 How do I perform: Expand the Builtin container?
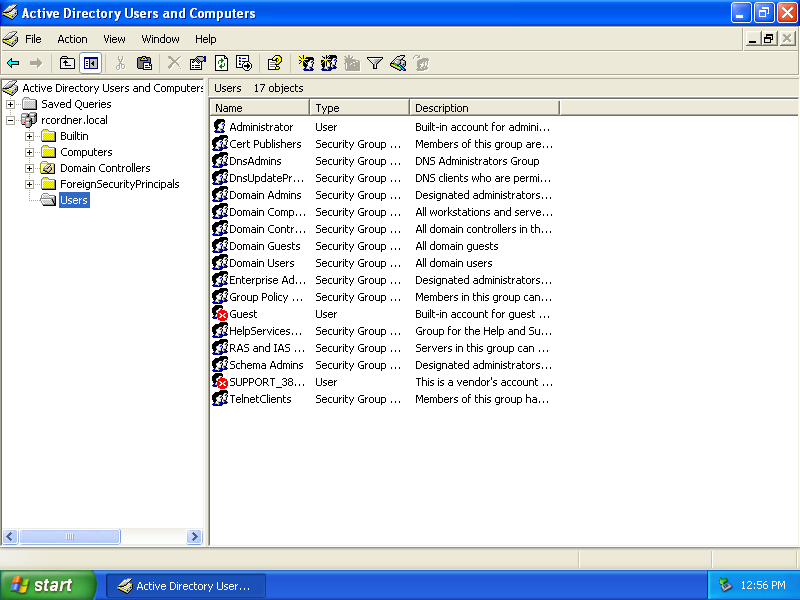coord(30,136)
